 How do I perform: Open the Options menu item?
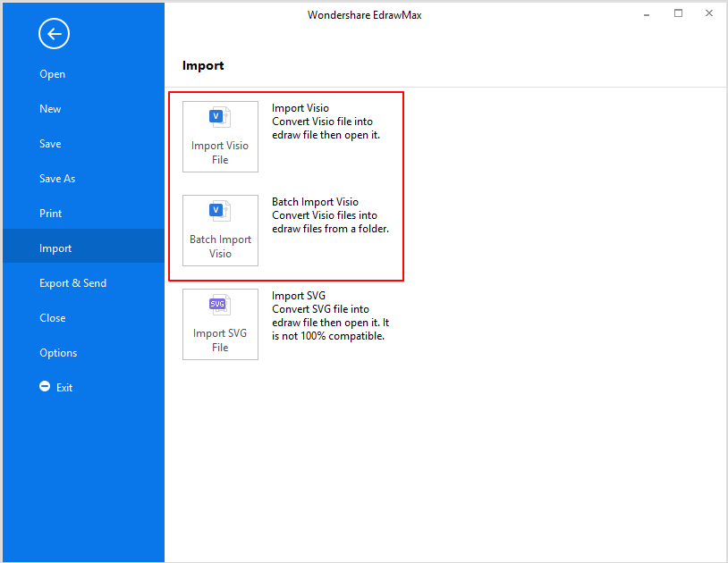pos(58,353)
